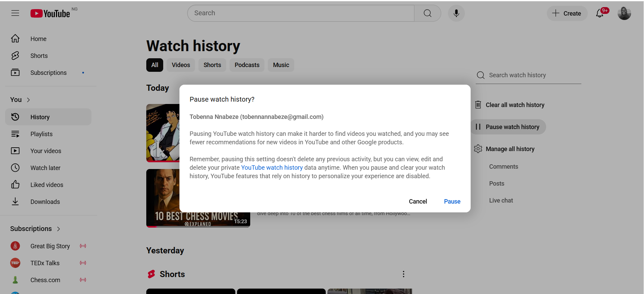This screenshot has width=644, height=294.
Task: Open the hamburger guide menu
Action: (x=15, y=13)
